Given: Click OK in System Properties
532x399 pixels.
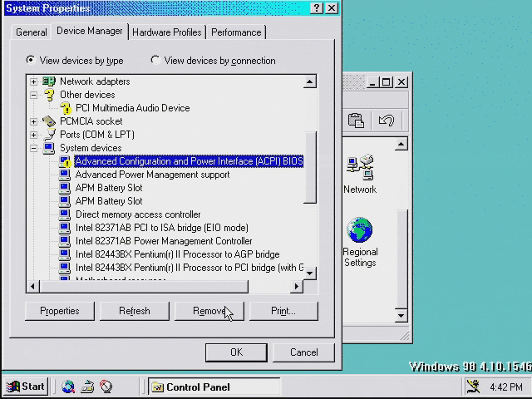Looking at the screenshot, I should 236,352.
